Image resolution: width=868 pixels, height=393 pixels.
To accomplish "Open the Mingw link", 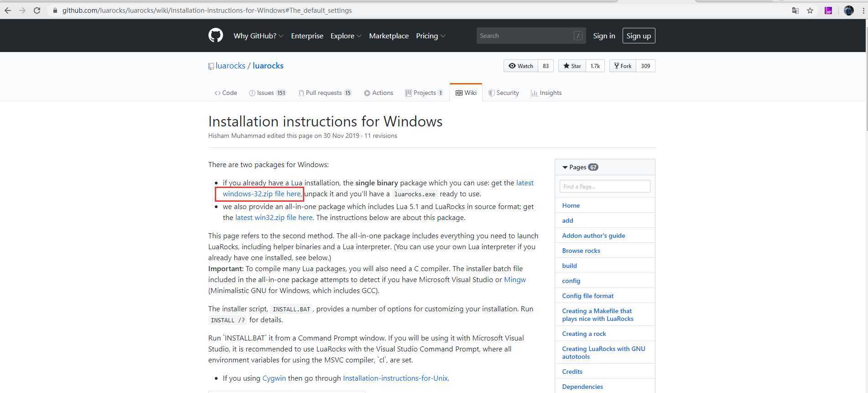I will (x=515, y=279).
